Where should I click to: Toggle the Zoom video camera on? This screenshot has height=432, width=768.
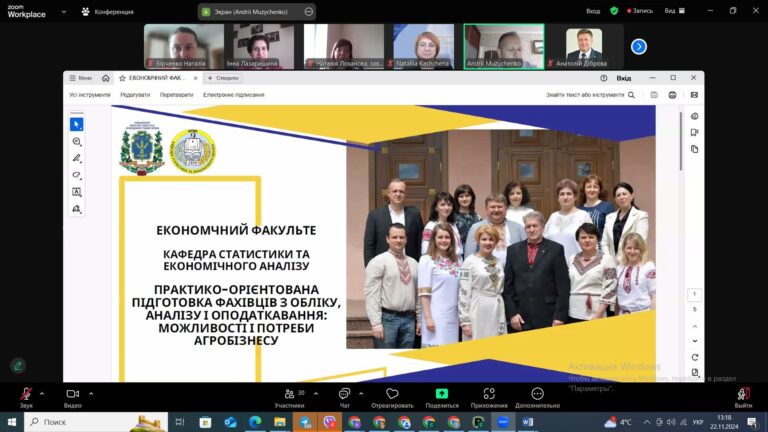72,394
